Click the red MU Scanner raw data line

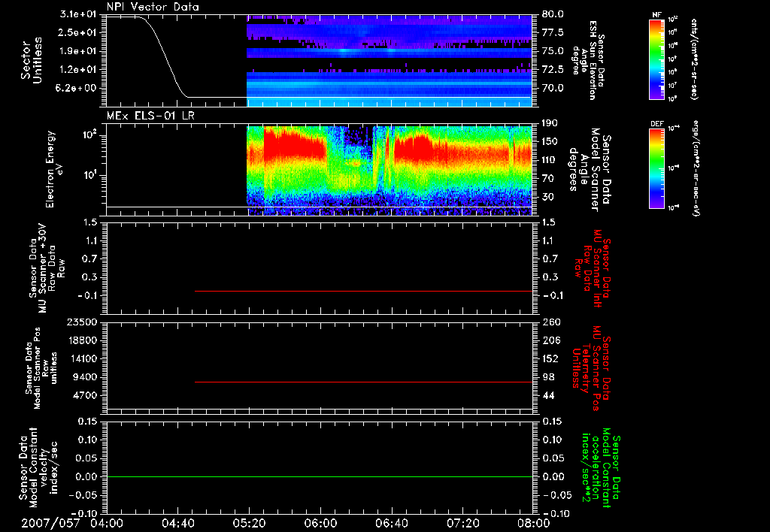click(x=363, y=291)
